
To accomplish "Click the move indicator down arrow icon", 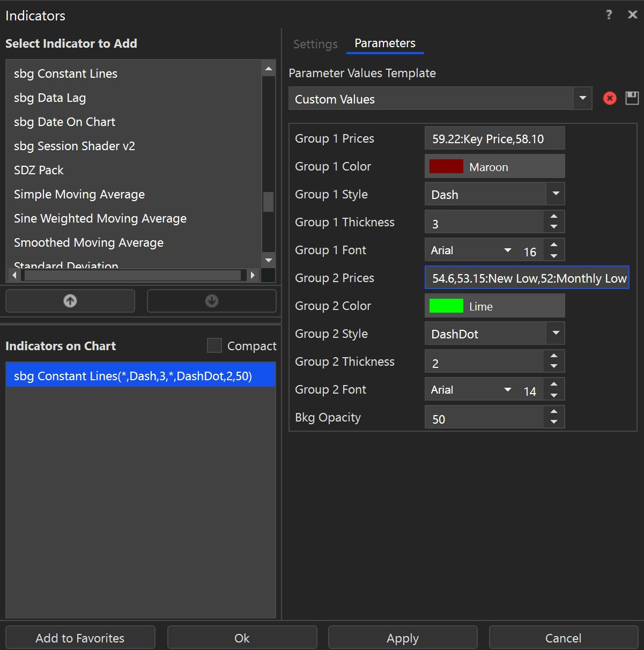I will click(x=211, y=301).
